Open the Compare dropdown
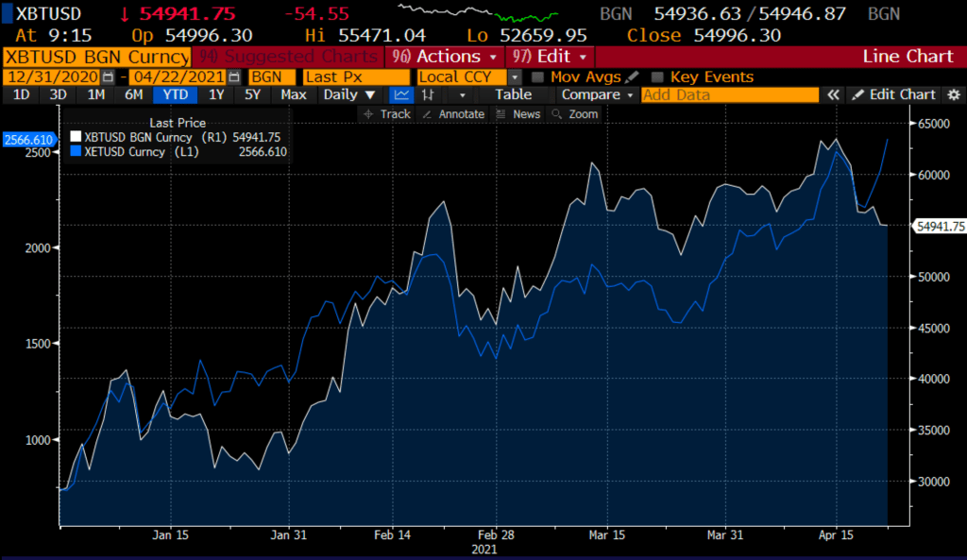 pyautogui.click(x=596, y=94)
